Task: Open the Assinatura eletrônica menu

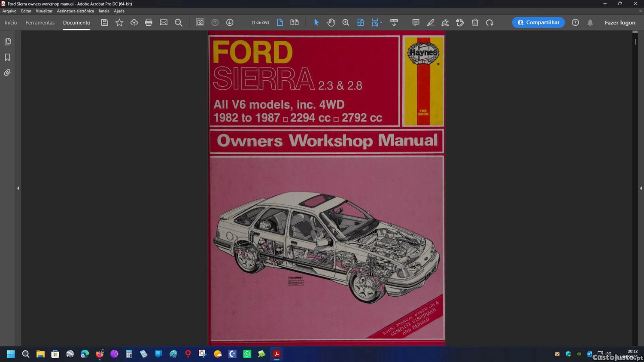Action: point(75,11)
